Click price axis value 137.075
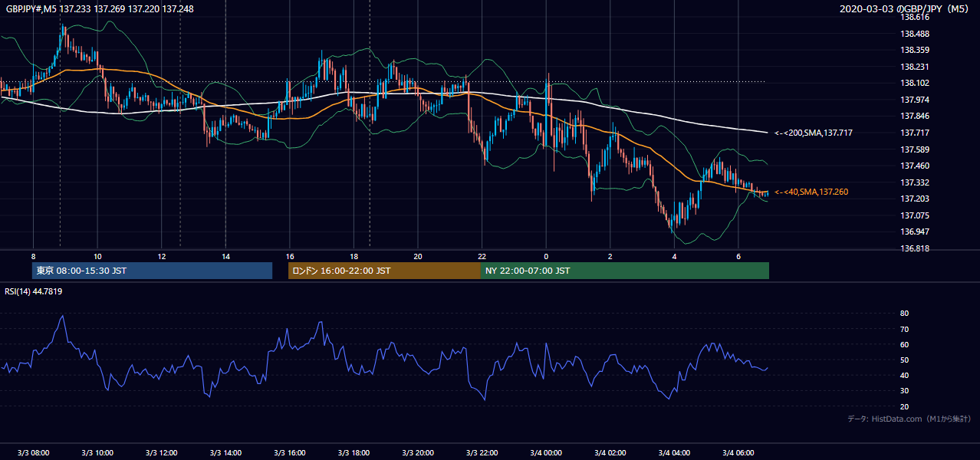Screen dimensions: 980x460 click(915, 215)
